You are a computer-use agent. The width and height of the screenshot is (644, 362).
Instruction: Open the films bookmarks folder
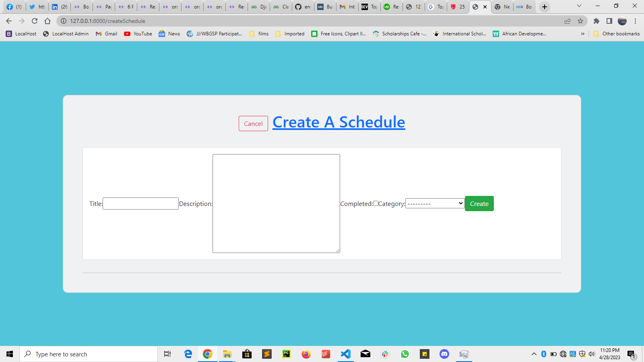click(x=259, y=34)
